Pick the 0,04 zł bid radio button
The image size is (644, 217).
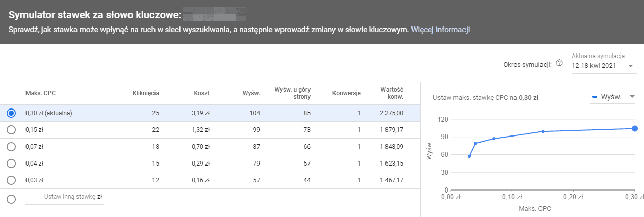(12, 164)
